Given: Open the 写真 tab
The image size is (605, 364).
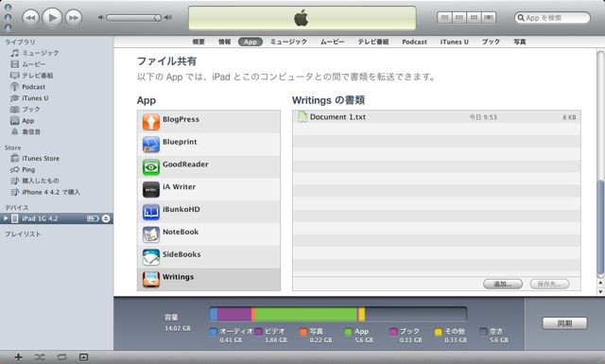Looking at the screenshot, I should 520,42.
